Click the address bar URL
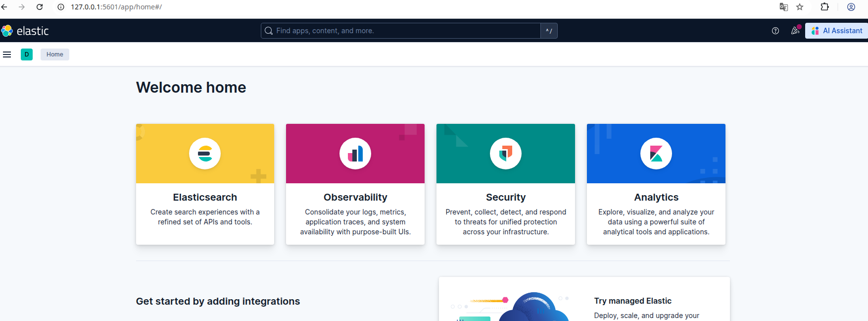 point(116,7)
